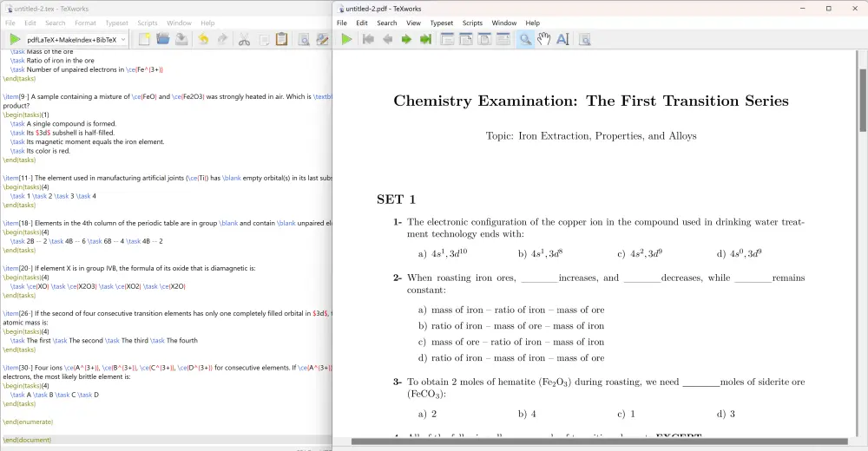This screenshot has height=451, width=868.
Task: Click the editor line 'The first \task The second' options
Action: [x=103, y=340]
